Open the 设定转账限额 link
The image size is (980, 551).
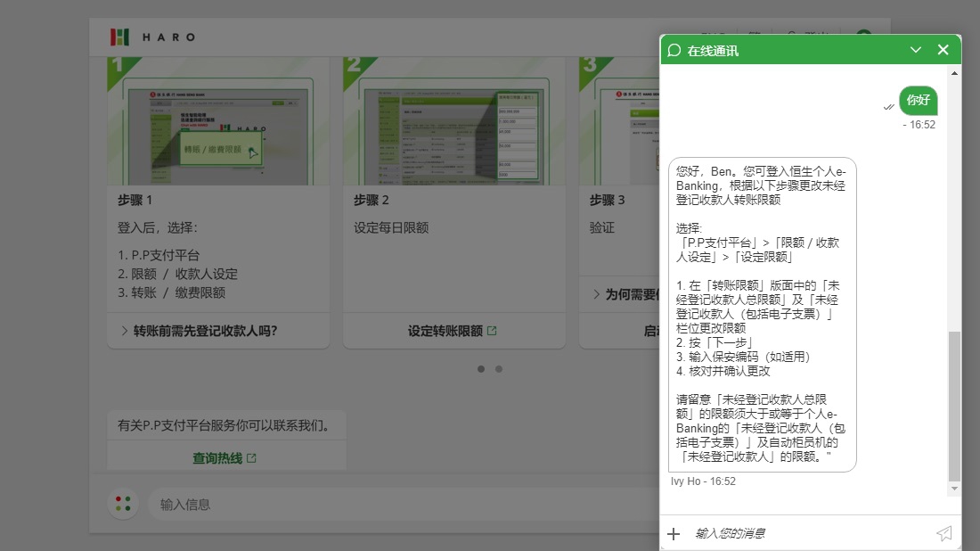(445, 331)
